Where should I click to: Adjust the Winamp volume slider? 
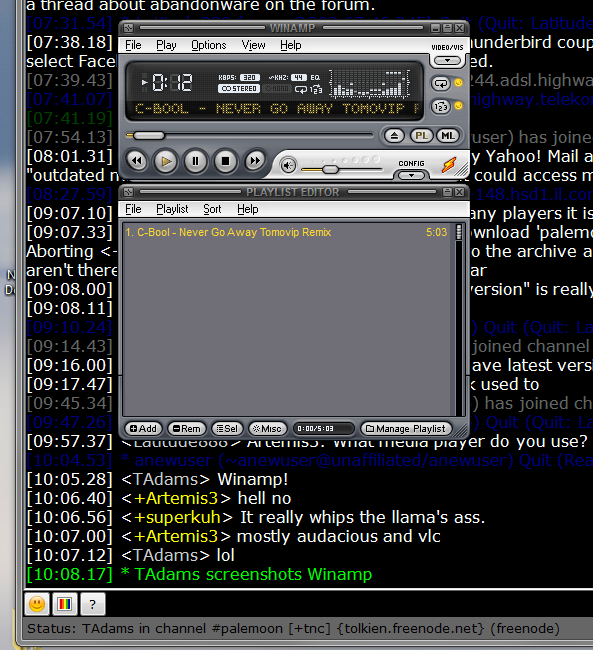[x=330, y=170]
